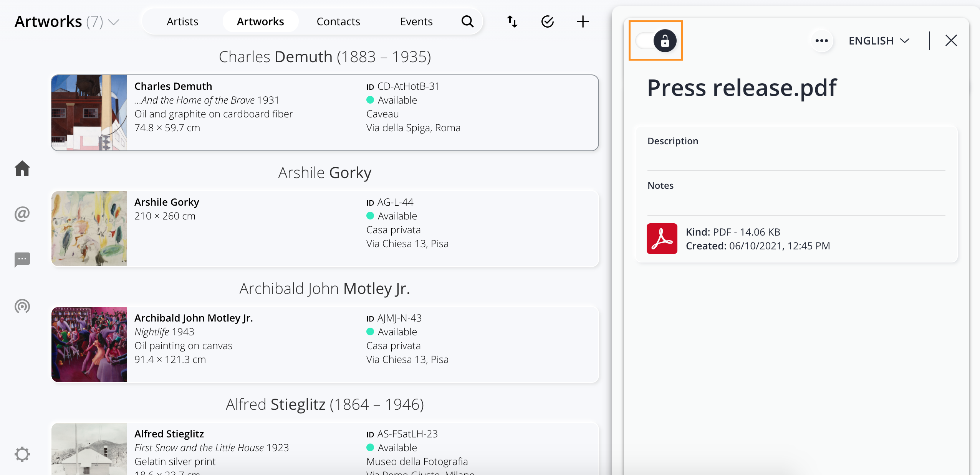This screenshot has width=980, height=475.
Task: Open the Nightlife painting thumbnail
Action: (89, 345)
